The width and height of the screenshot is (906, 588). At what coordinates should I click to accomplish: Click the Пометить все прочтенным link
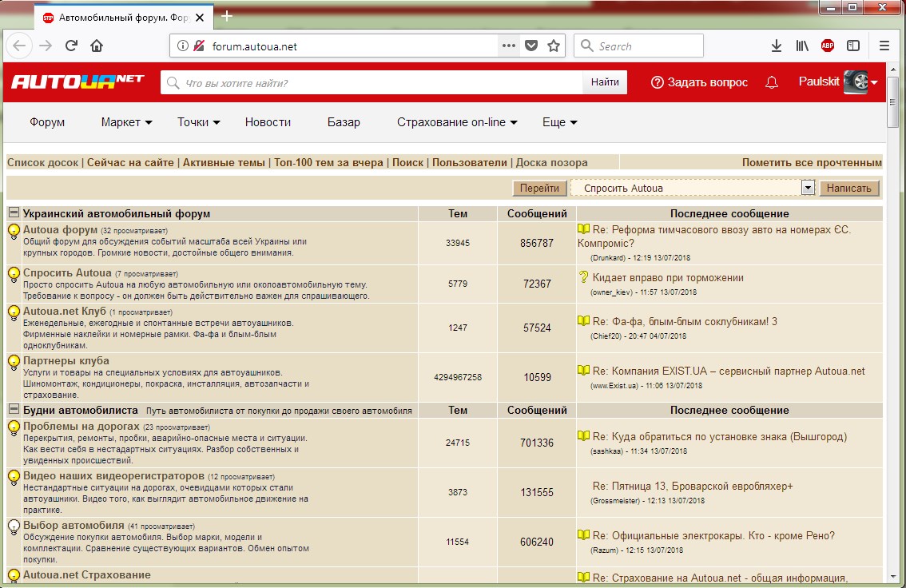(x=812, y=162)
